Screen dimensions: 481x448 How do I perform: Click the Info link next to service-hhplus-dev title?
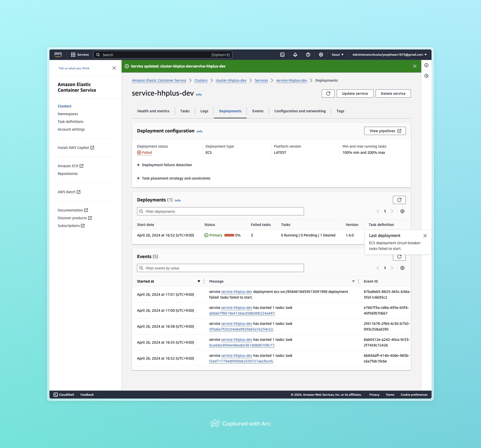coord(199,95)
